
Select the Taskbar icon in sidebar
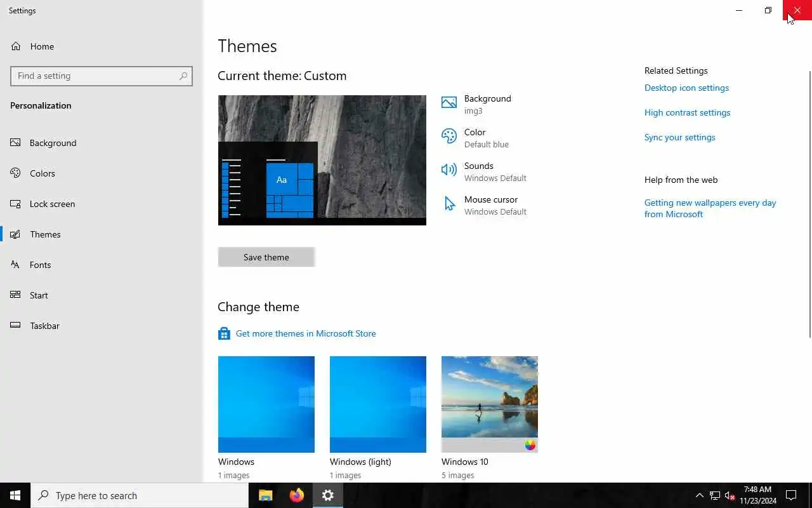click(16, 326)
